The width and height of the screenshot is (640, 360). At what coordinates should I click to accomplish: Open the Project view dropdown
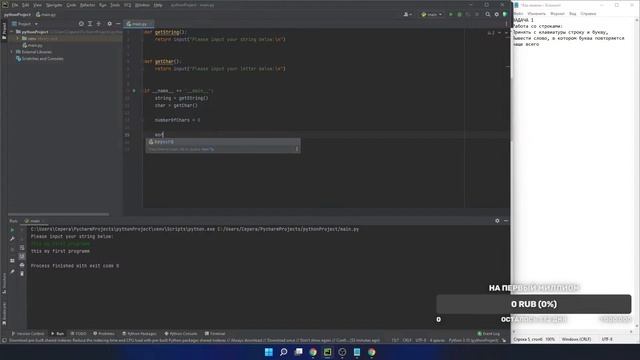click(x=25, y=24)
